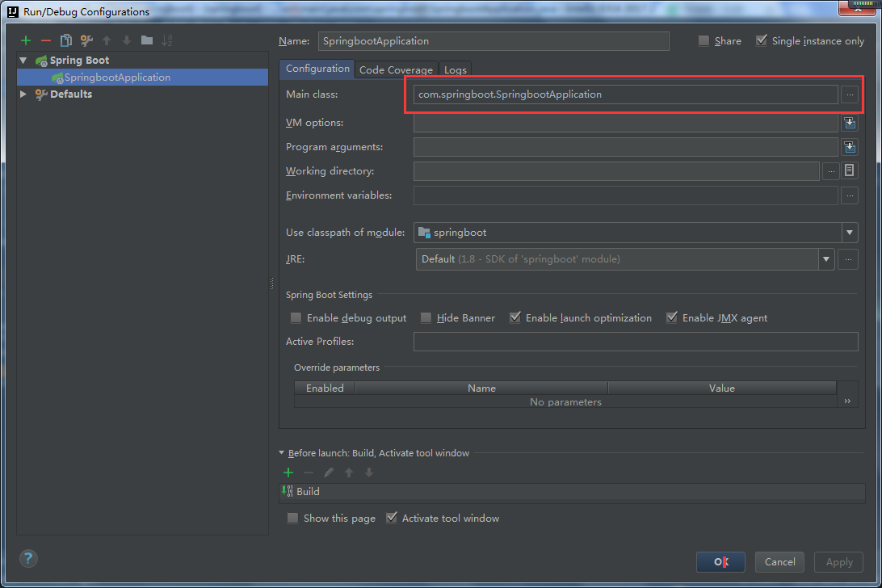Toggle Activate tool window checkbox
Screen dimensions: 882x588
tap(392, 518)
